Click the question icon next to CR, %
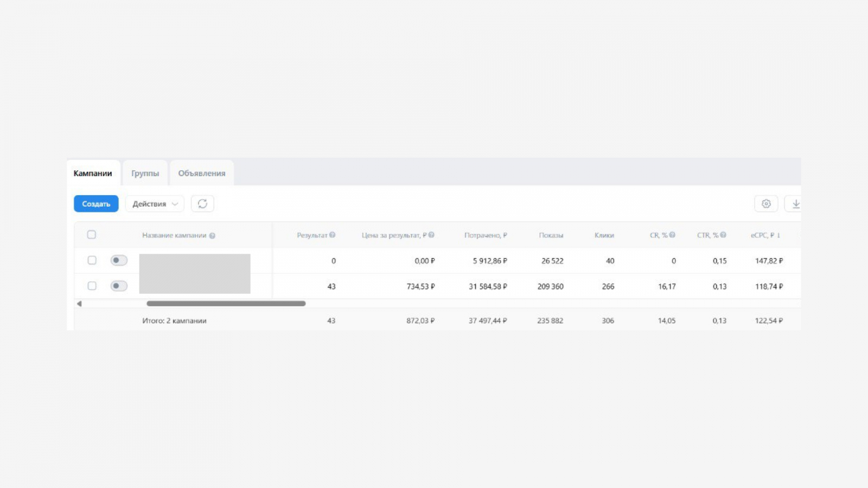 (x=672, y=235)
